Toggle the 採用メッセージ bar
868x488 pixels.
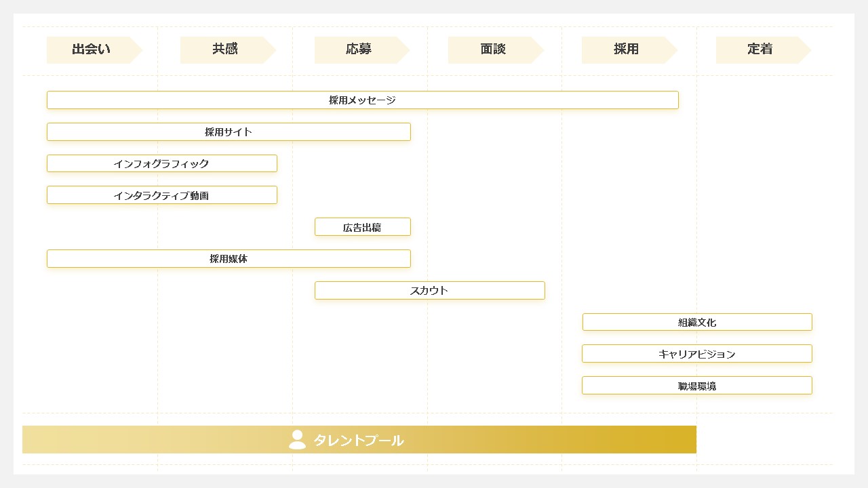(362, 100)
